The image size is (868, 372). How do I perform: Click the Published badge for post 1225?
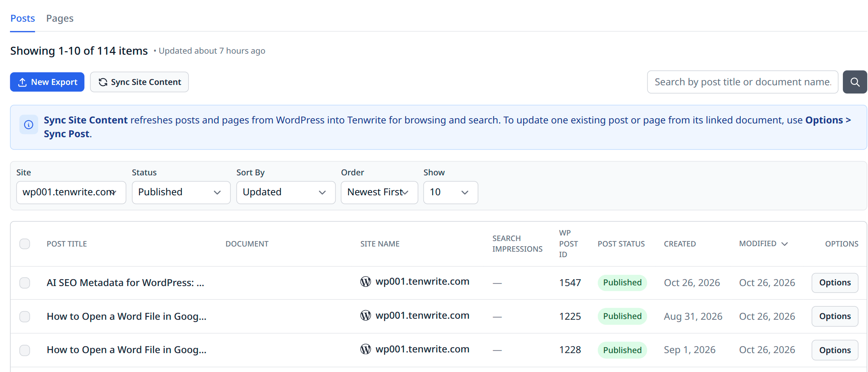(622, 316)
